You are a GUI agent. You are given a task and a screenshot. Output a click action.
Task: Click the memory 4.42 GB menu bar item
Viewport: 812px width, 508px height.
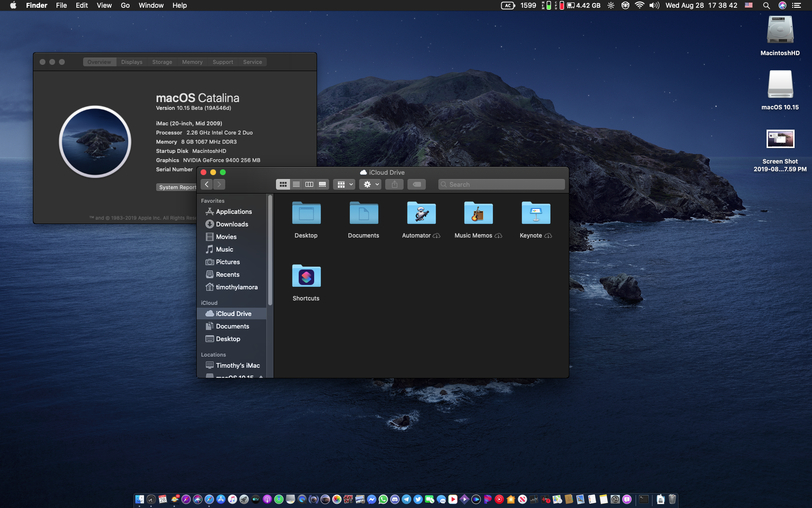pyautogui.click(x=584, y=5)
